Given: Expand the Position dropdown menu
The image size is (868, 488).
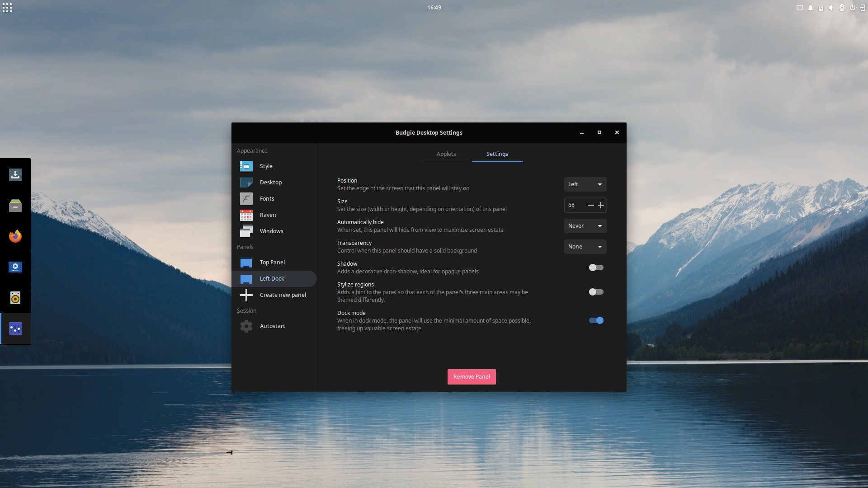Looking at the screenshot, I should (x=585, y=184).
